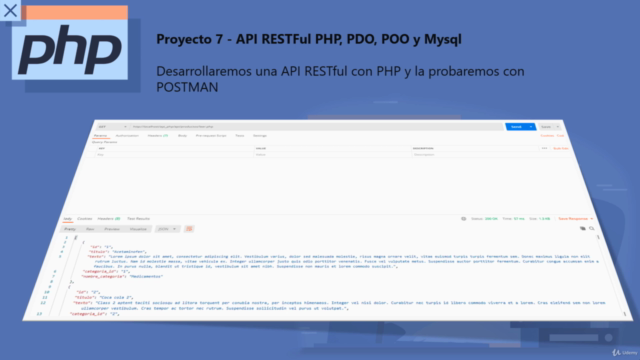
Task: Open the GET method dropdown in Postman
Action: click(113, 127)
